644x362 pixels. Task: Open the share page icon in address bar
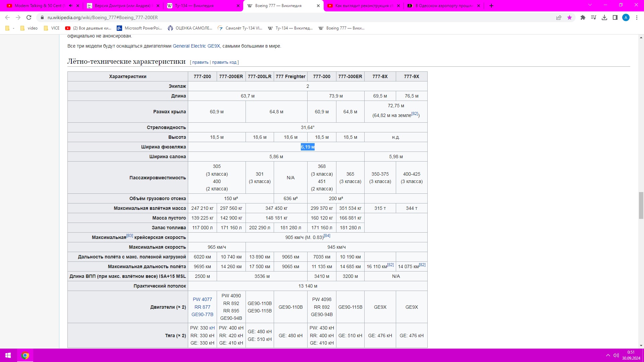[x=559, y=17]
